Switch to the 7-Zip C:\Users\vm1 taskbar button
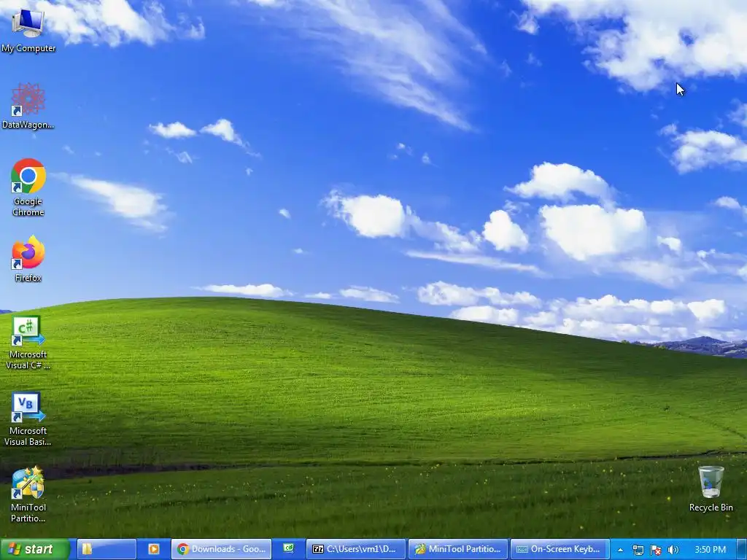The image size is (747, 560). [356, 549]
